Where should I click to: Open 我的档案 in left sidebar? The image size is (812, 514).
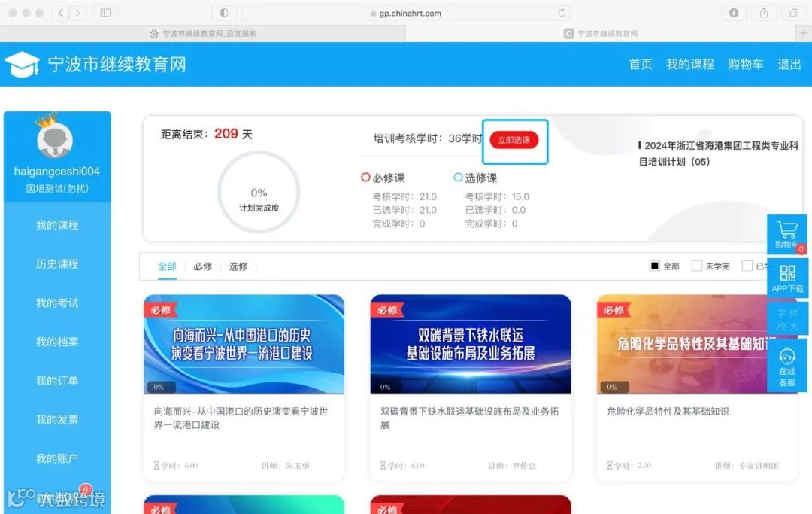(57, 342)
